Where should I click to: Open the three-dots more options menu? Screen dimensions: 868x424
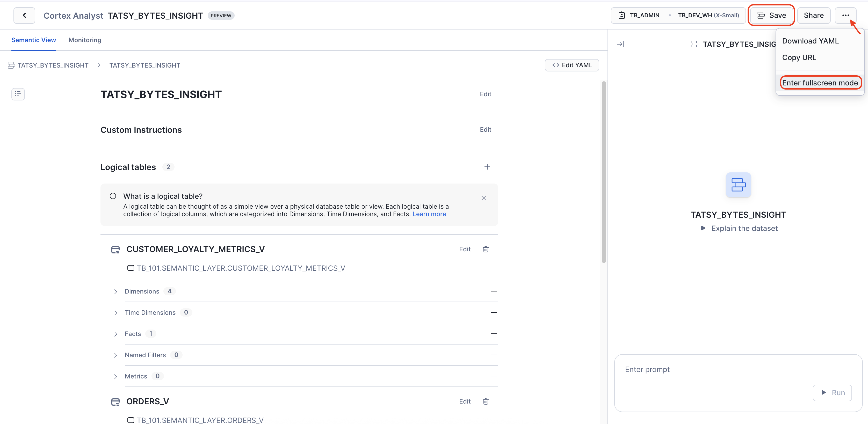tap(845, 16)
